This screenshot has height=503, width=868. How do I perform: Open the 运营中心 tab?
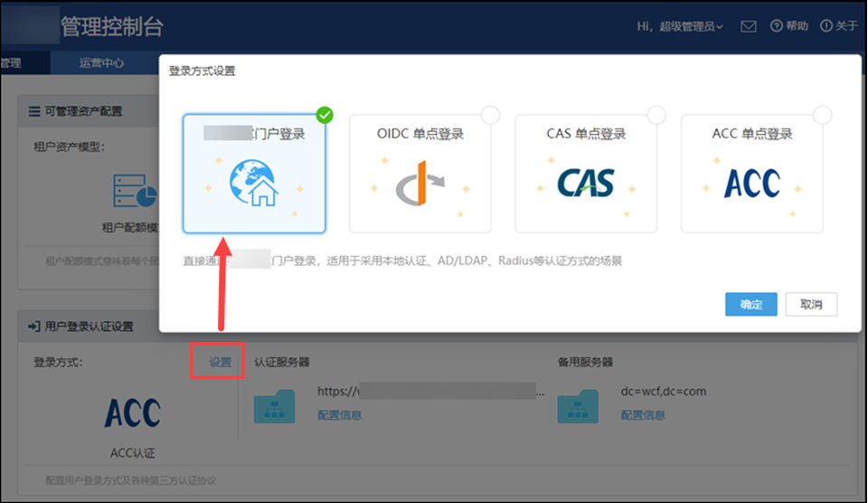point(101,63)
